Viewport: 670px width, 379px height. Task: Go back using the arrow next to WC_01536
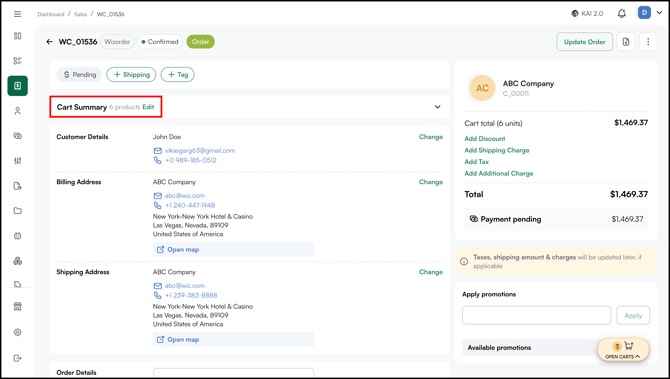coord(50,42)
